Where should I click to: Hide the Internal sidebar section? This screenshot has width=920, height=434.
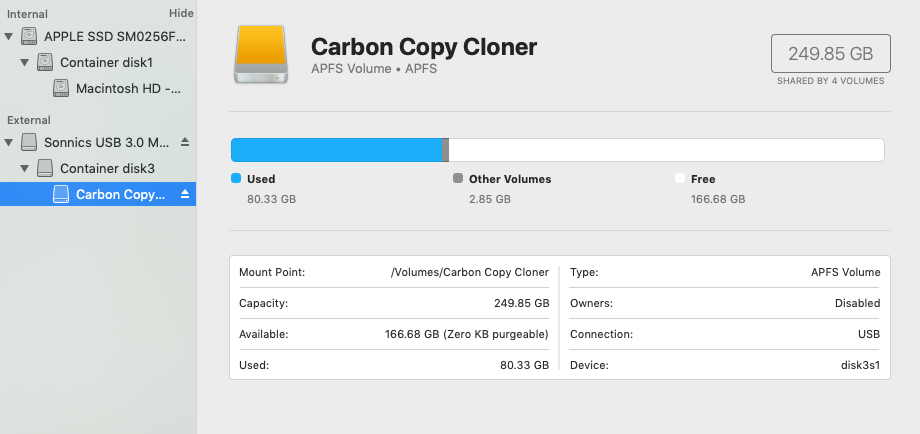pyautogui.click(x=181, y=13)
